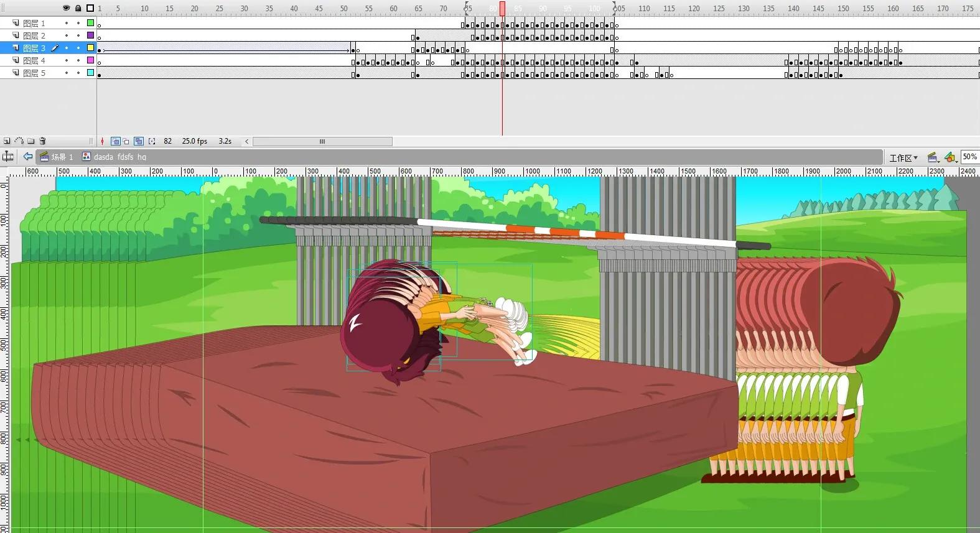Select the 图层 5 layer name
This screenshot has height=533, width=980.
[34, 73]
